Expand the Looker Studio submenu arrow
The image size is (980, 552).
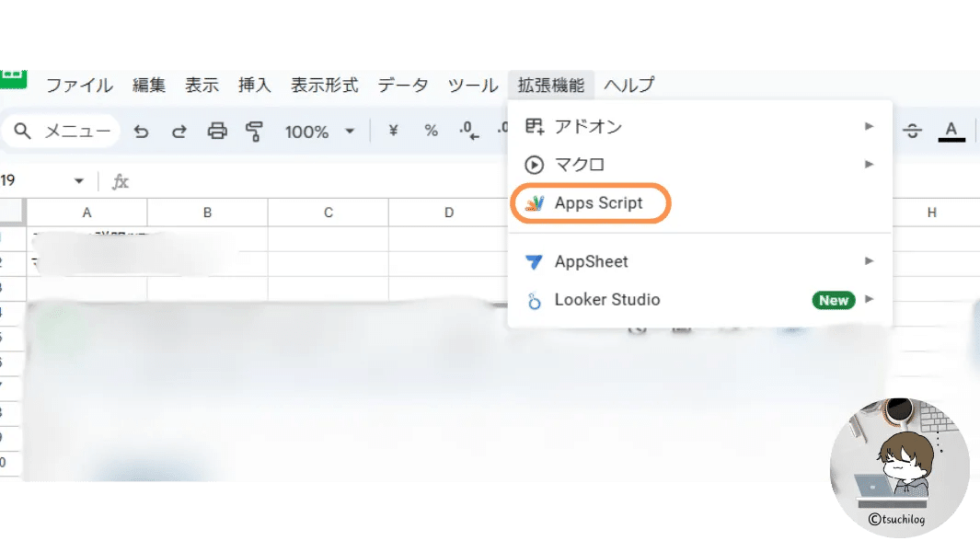(869, 299)
